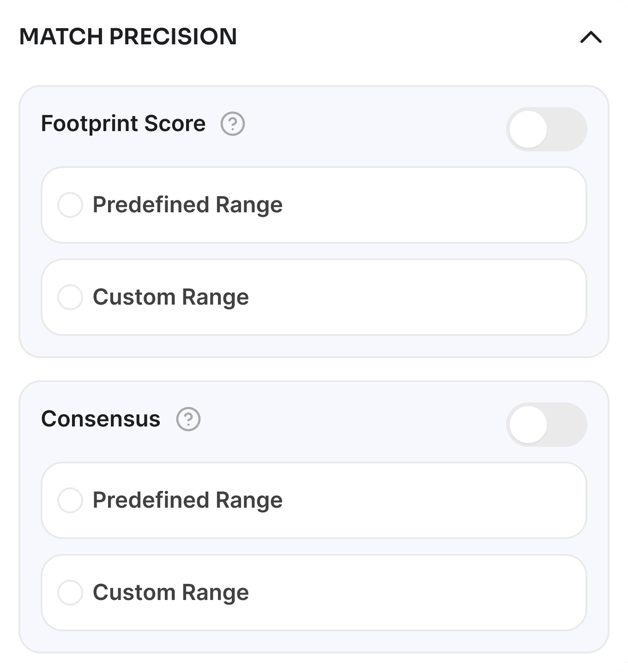Click Predefined Range label text under Footprint Score
The width and height of the screenshot is (628, 672).
pos(187,205)
